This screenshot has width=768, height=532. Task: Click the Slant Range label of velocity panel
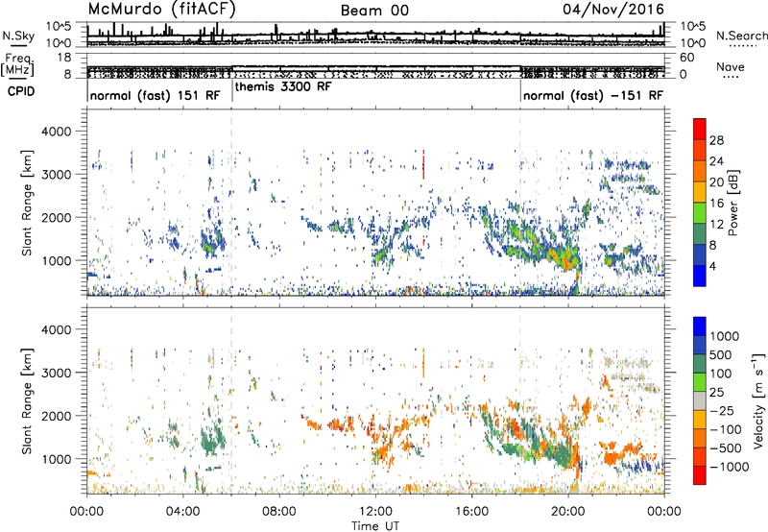point(27,400)
